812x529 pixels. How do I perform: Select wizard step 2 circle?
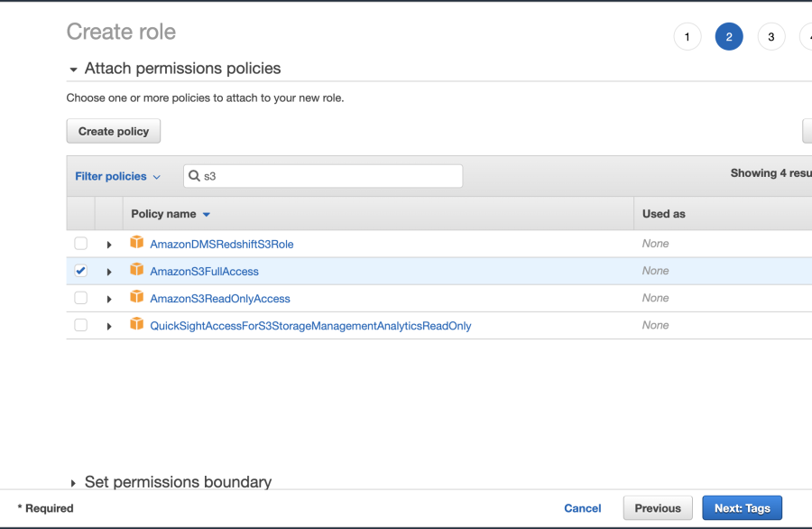[729, 37]
